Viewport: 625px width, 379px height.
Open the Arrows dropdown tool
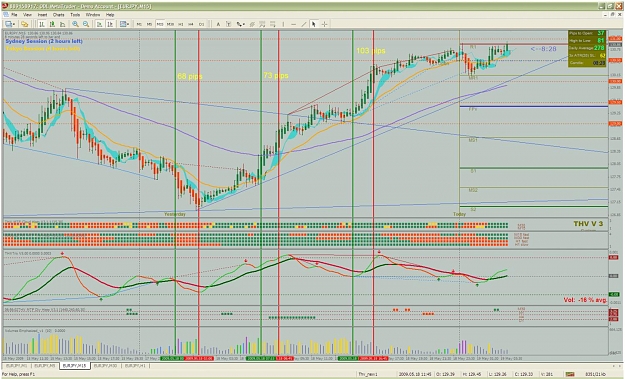pyautogui.click(x=240, y=24)
